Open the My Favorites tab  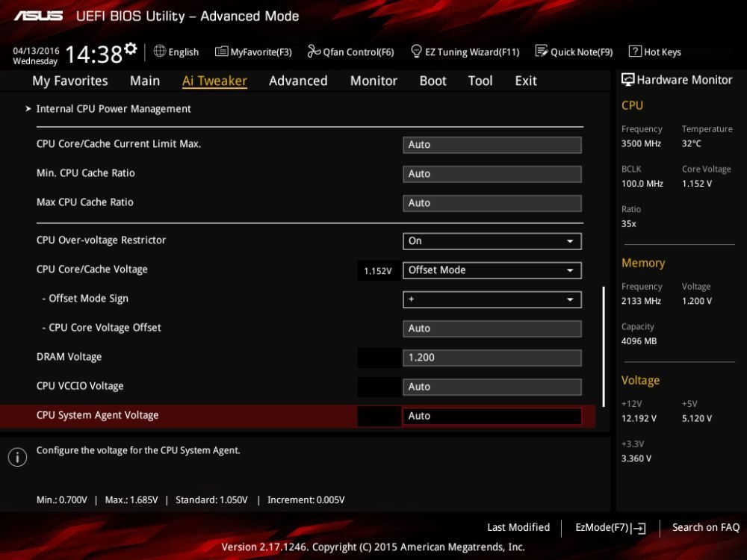(x=70, y=81)
